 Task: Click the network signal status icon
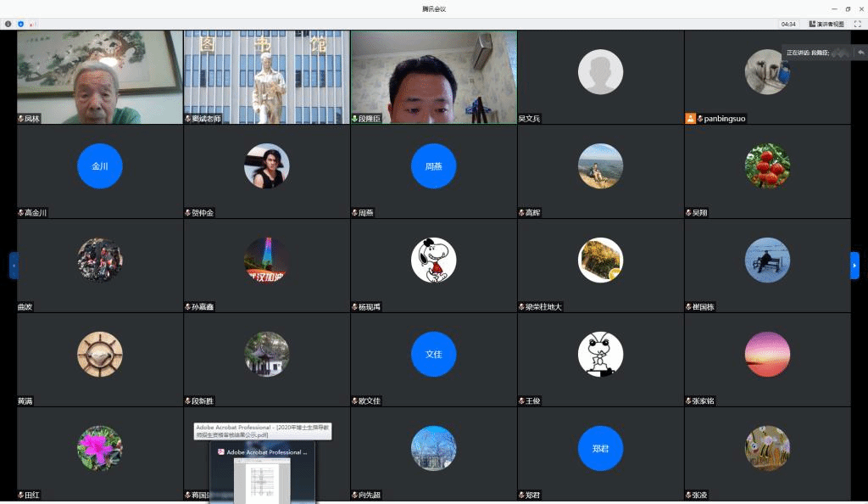click(x=31, y=24)
